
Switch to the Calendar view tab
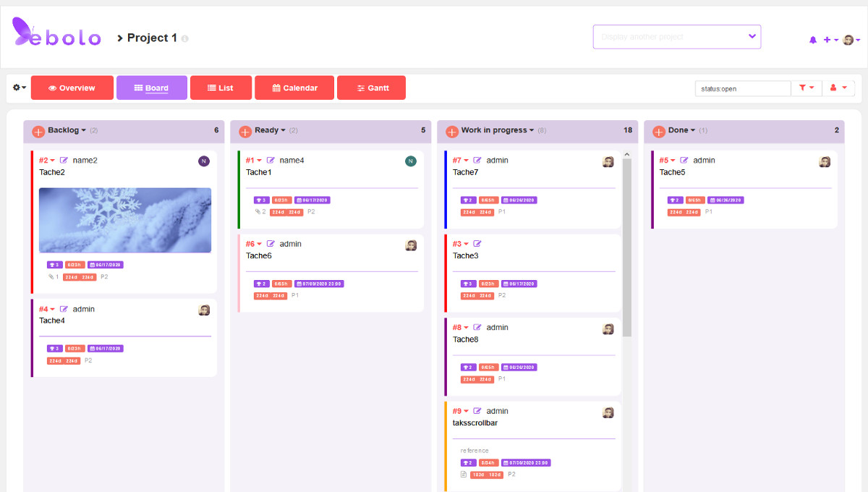click(294, 88)
